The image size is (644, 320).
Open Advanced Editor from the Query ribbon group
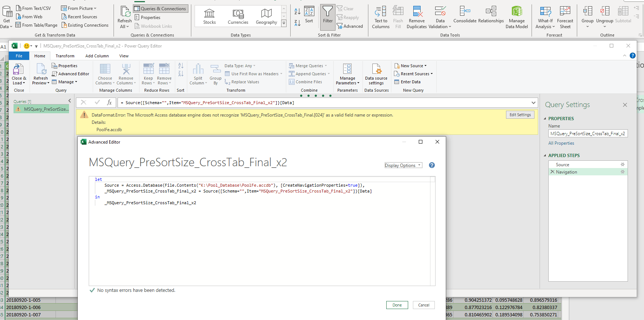[70, 74]
